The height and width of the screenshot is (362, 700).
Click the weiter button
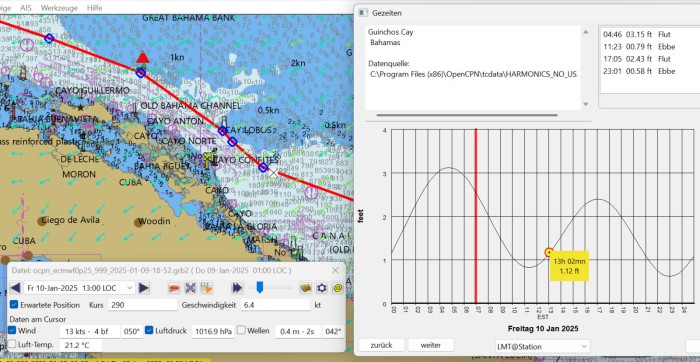(x=431, y=345)
